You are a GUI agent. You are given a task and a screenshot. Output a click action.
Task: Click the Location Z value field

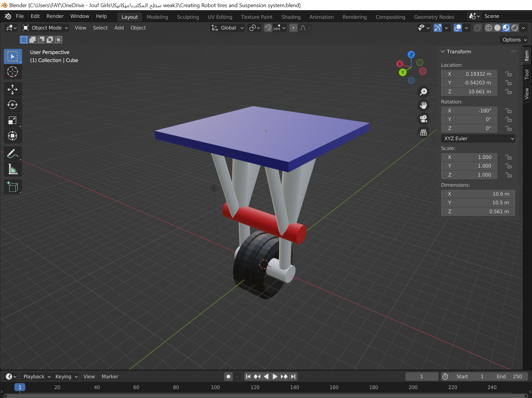pyautogui.click(x=469, y=92)
